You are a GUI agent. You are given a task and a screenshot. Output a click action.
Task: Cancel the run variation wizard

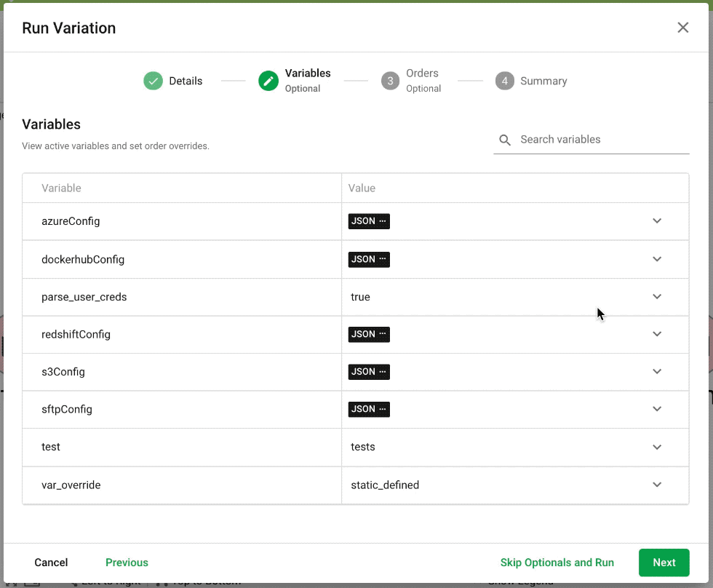click(51, 563)
